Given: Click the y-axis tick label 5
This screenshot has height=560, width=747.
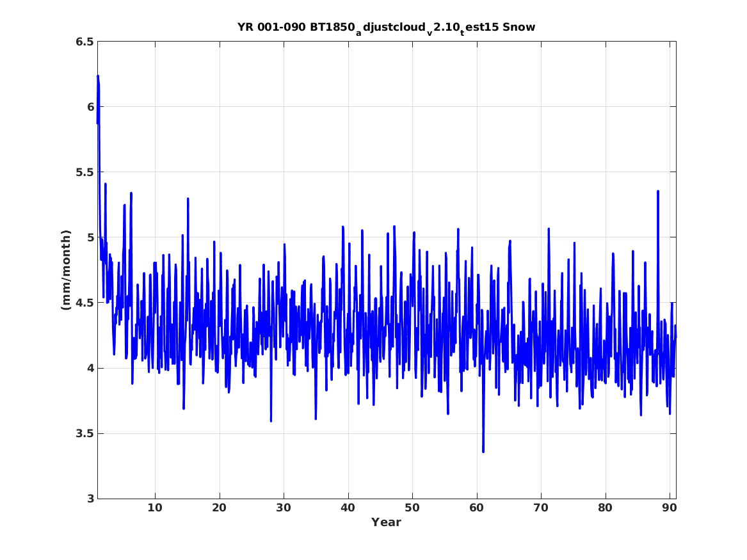Looking at the screenshot, I should pyautogui.click(x=90, y=237).
